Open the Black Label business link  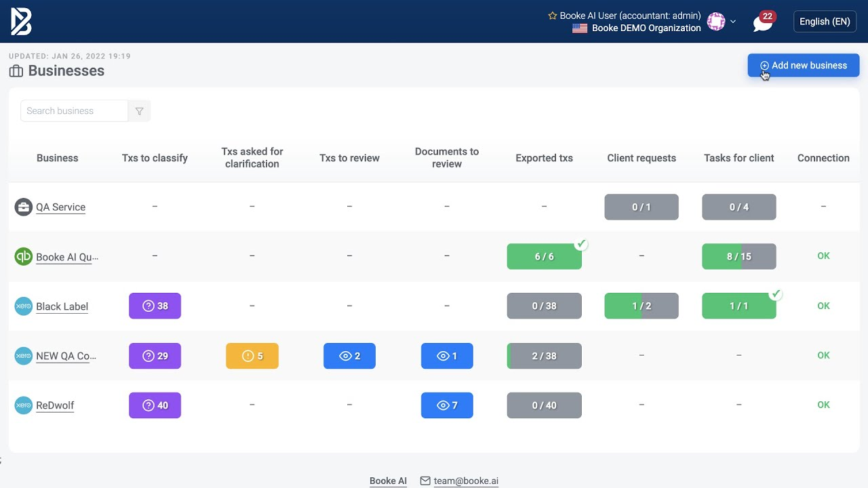(x=62, y=306)
